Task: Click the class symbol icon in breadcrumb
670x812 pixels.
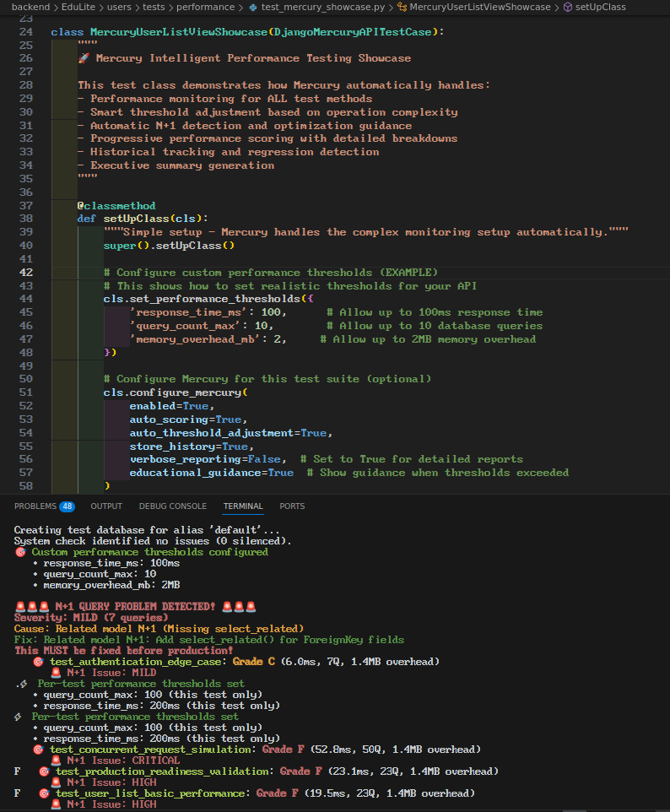Action: [x=402, y=8]
